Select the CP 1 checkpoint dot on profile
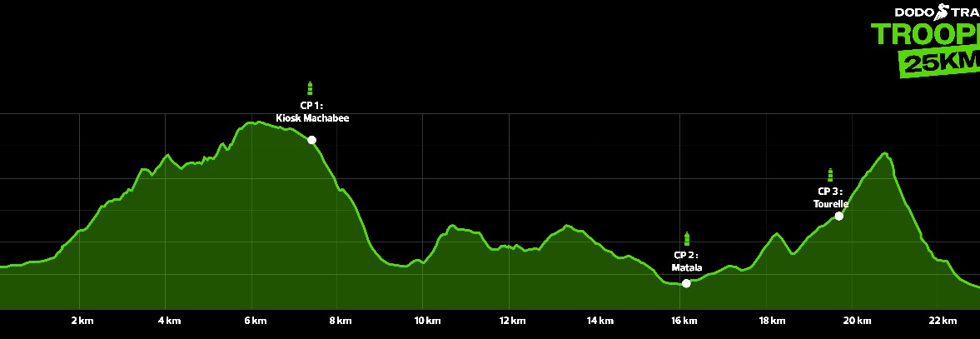 tap(312, 140)
